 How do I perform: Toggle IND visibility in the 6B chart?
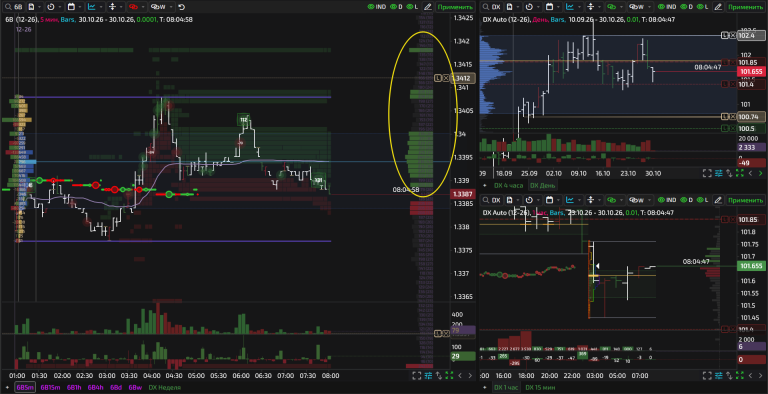point(377,7)
